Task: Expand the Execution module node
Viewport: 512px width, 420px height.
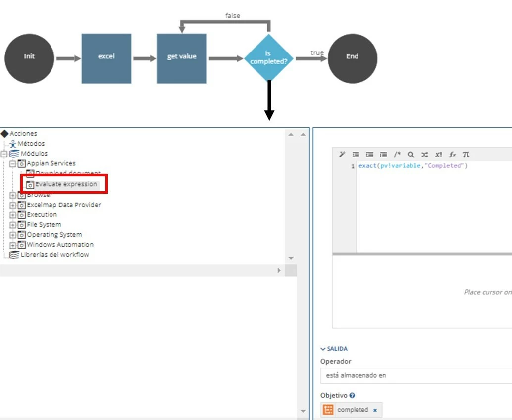Action: [12, 215]
